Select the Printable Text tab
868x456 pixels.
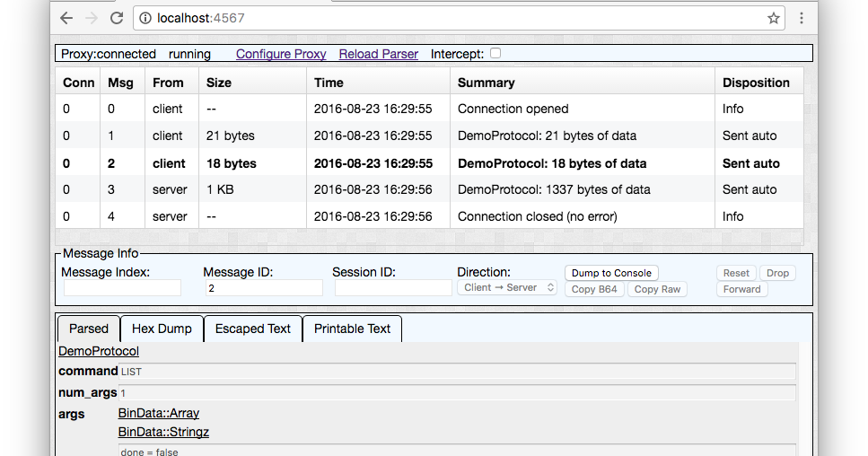(x=352, y=329)
